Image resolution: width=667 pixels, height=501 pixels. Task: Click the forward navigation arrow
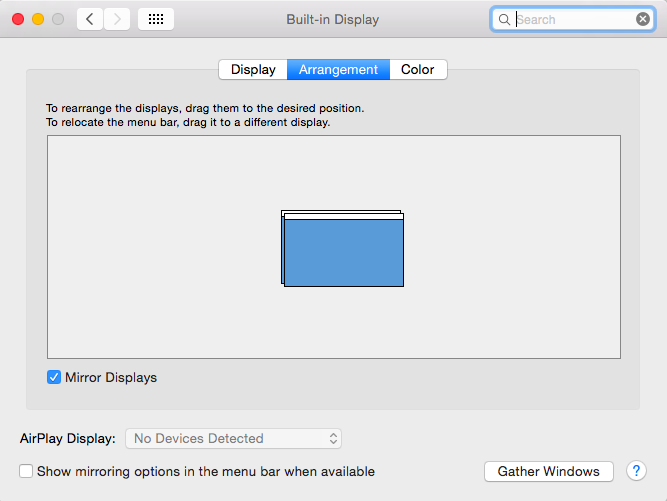[x=117, y=19]
